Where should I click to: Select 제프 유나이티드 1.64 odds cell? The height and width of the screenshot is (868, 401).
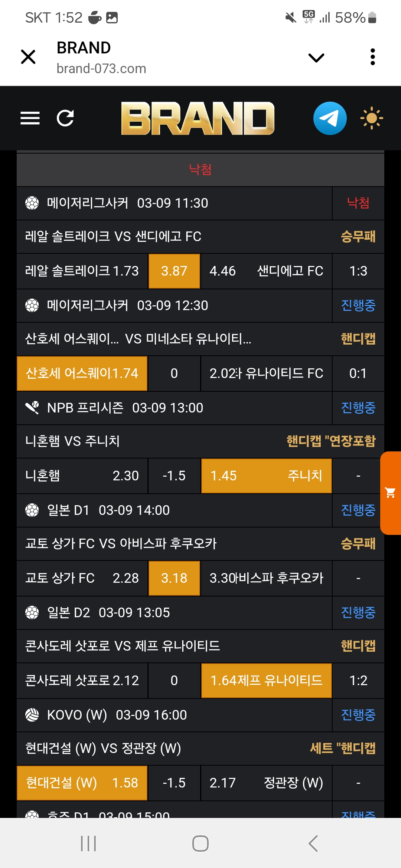[x=266, y=681]
